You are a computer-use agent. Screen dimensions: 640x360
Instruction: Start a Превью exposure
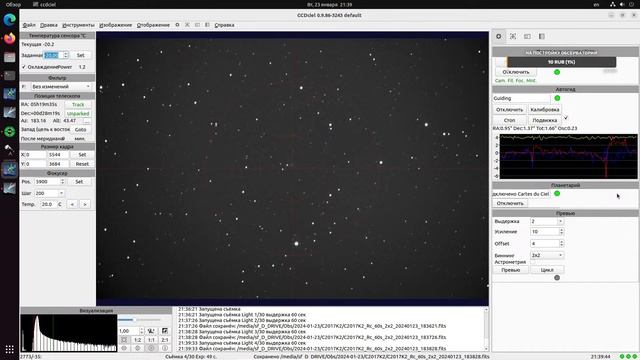tap(511, 270)
